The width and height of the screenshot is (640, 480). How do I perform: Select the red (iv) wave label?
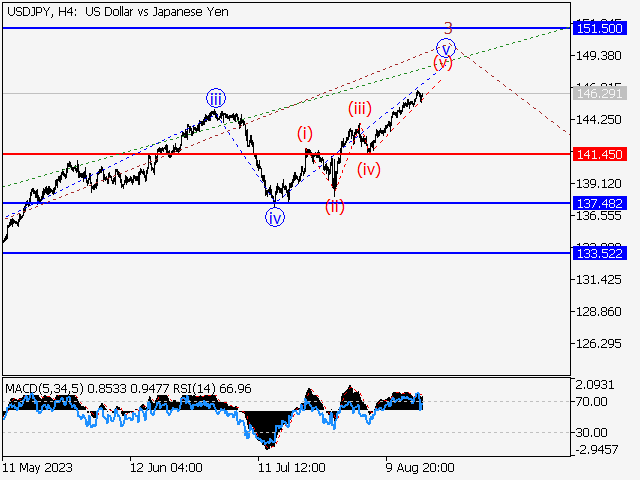(369, 169)
